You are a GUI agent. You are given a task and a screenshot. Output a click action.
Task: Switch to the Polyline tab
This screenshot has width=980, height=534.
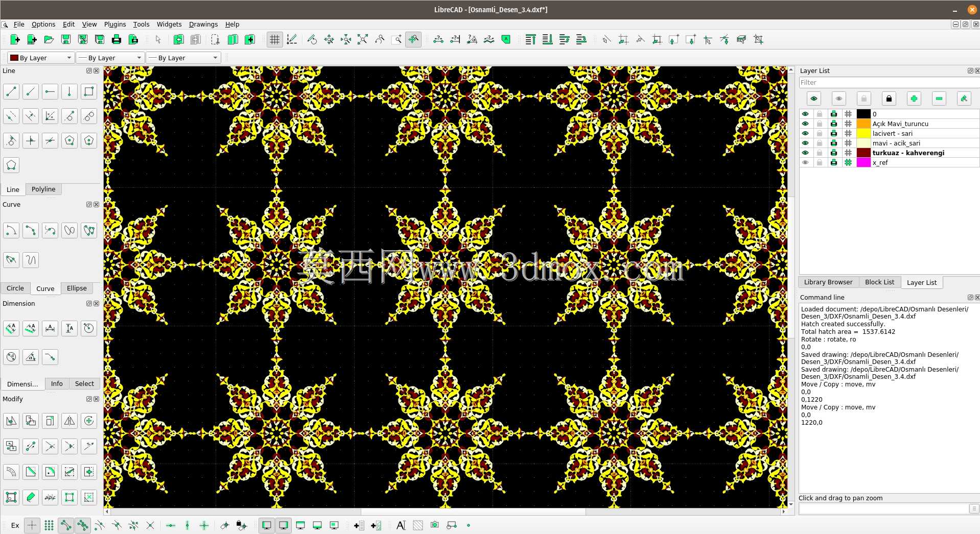coord(43,189)
